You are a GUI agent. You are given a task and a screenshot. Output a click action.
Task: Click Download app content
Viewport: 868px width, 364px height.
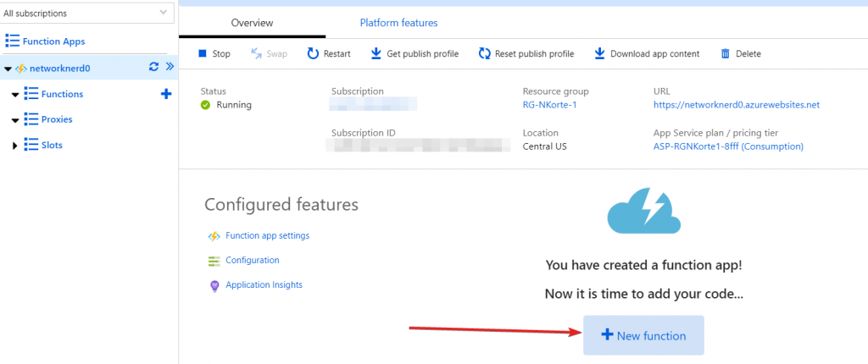647,53
